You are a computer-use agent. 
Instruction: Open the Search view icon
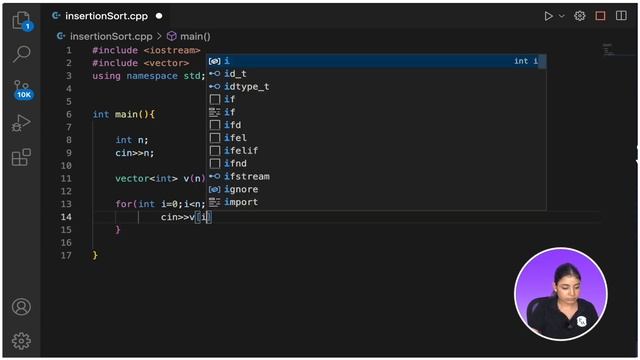tap(22, 53)
